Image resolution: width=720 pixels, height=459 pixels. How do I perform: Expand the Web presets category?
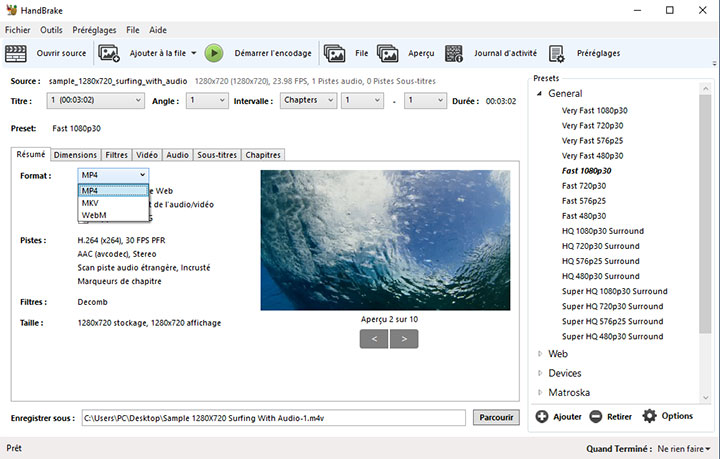[x=541, y=353]
